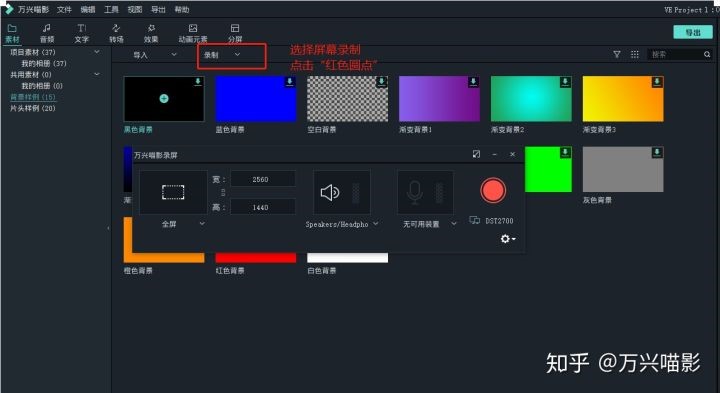The image size is (720, 393).
Task: Click the teal 导出 export button
Action: (693, 32)
